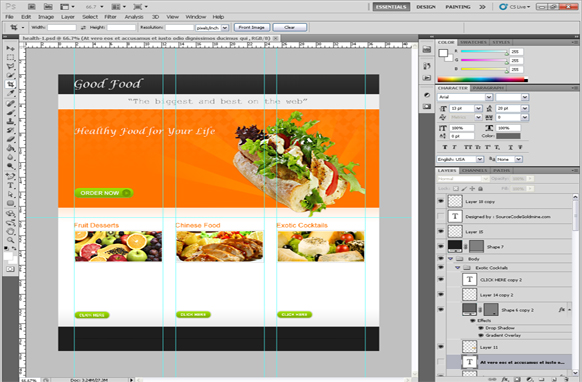This screenshot has height=382, width=582.
Task: Select the Eyedropper tool
Action: 10,94
